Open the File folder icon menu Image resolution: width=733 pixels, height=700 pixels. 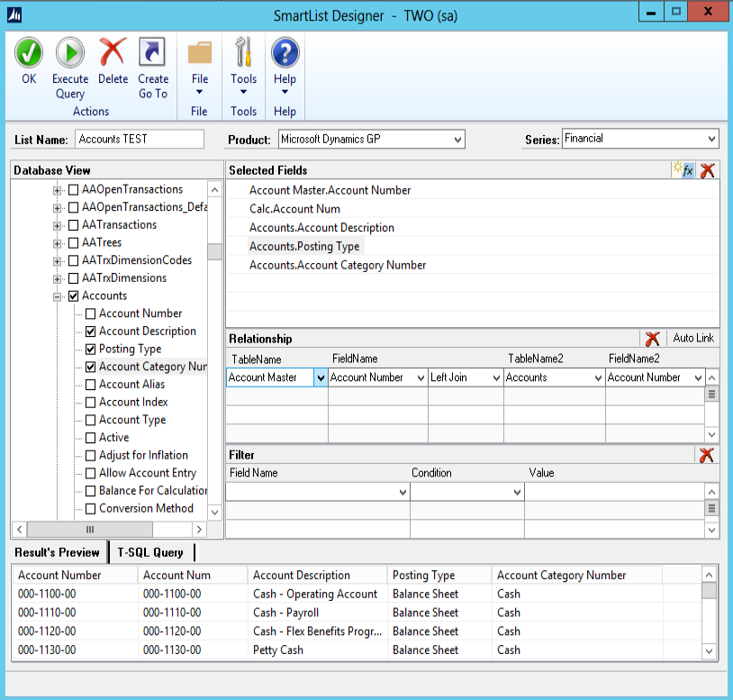point(200,53)
